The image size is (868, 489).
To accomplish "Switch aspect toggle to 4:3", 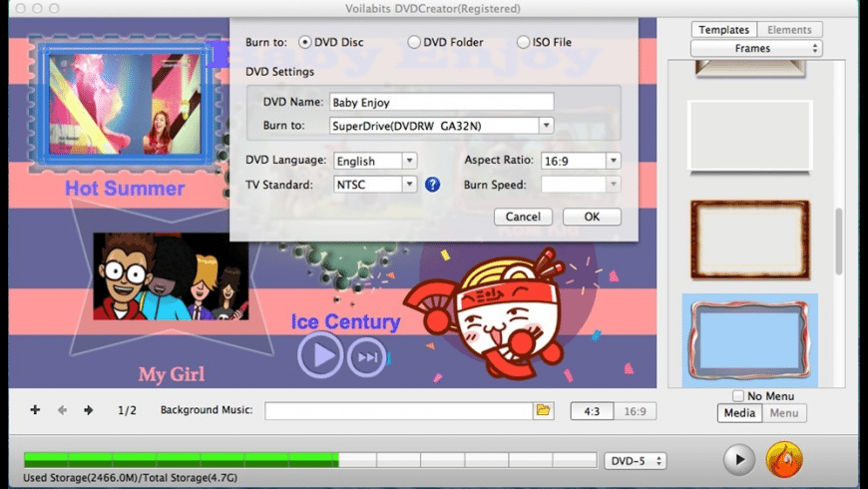I will point(592,411).
